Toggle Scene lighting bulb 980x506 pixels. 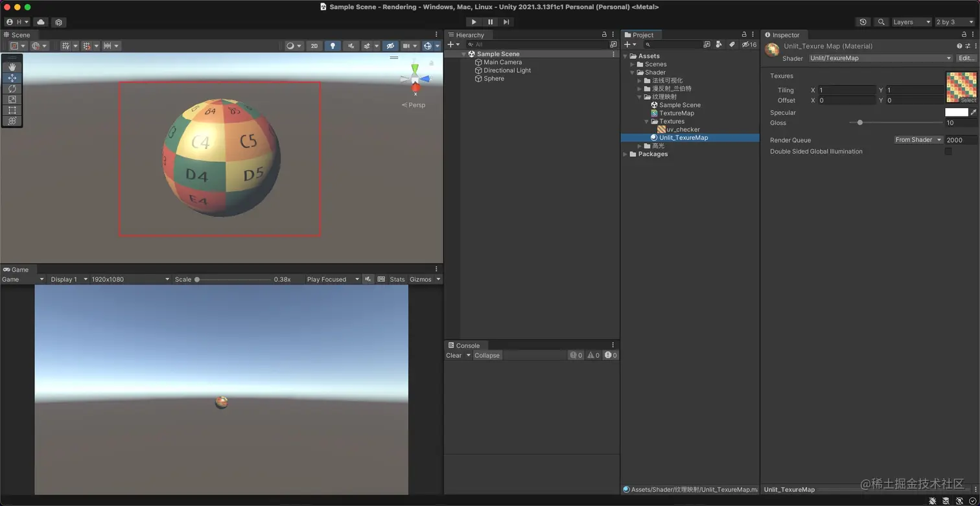pyautogui.click(x=332, y=46)
